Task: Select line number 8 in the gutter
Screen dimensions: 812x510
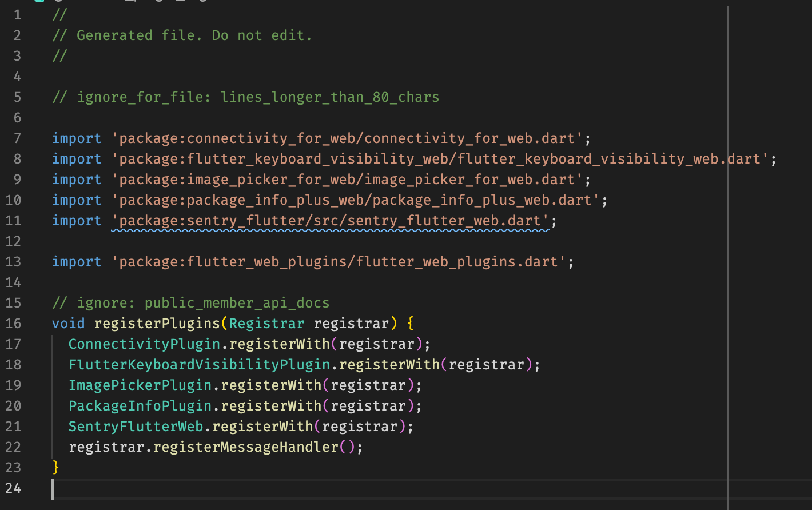Action: click(17, 159)
